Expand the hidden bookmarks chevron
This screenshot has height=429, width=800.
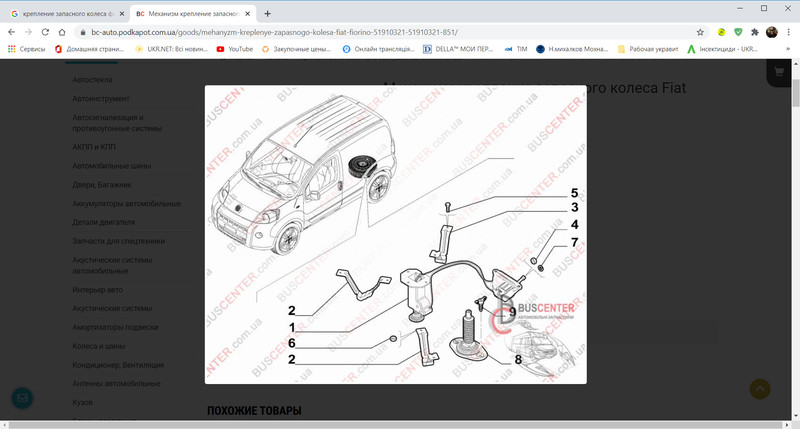[788, 49]
